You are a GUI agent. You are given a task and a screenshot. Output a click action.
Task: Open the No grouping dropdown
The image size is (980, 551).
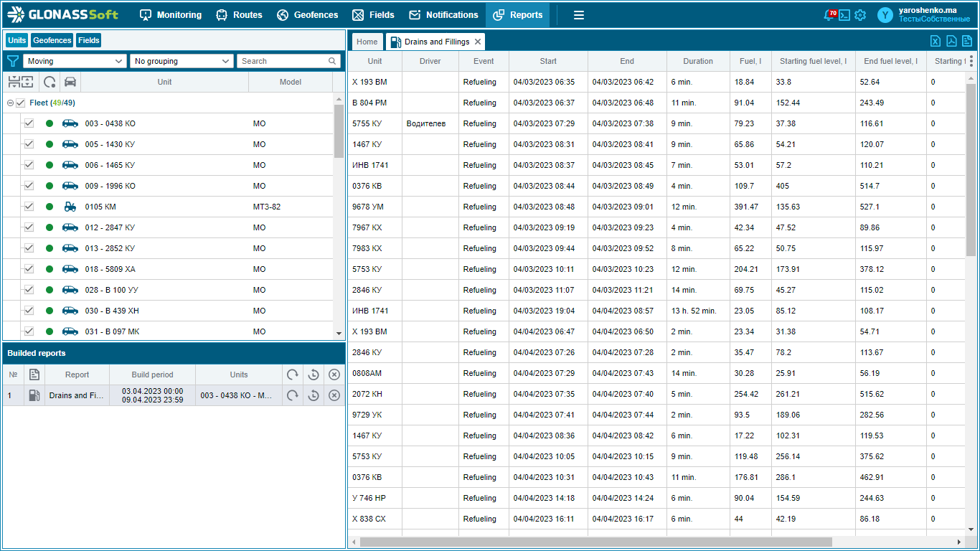pyautogui.click(x=182, y=61)
